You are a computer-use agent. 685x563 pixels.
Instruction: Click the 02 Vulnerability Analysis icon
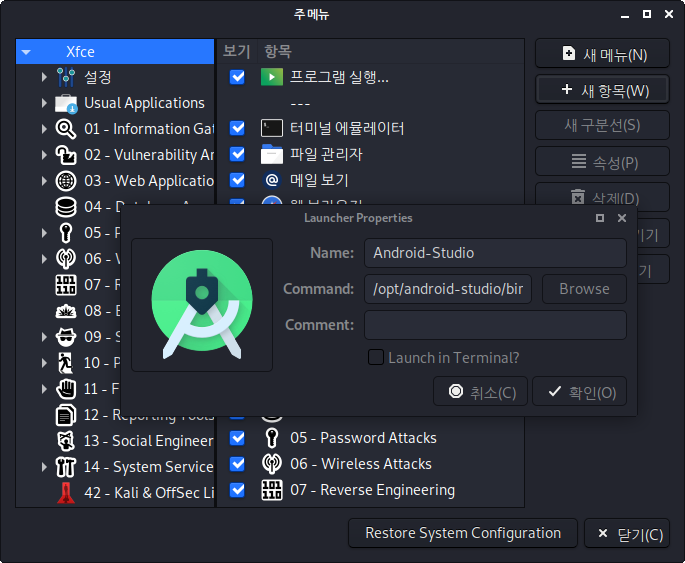click(66, 155)
